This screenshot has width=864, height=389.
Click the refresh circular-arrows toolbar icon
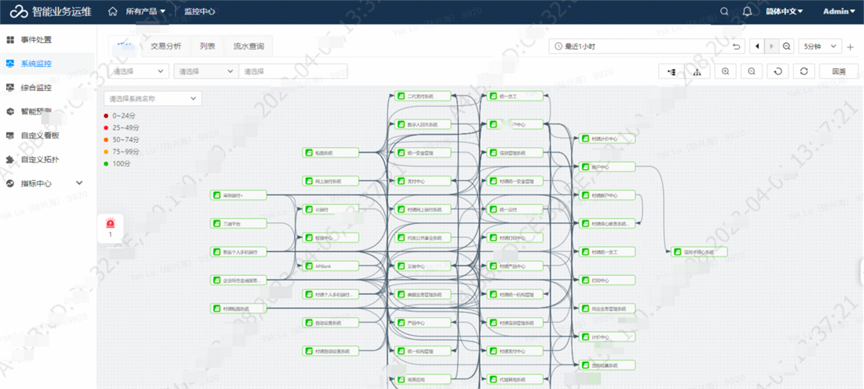[x=803, y=72]
